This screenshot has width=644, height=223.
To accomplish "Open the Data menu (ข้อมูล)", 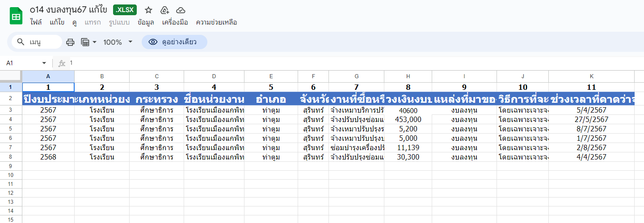I will pyautogui.click(x=146, y=22).
